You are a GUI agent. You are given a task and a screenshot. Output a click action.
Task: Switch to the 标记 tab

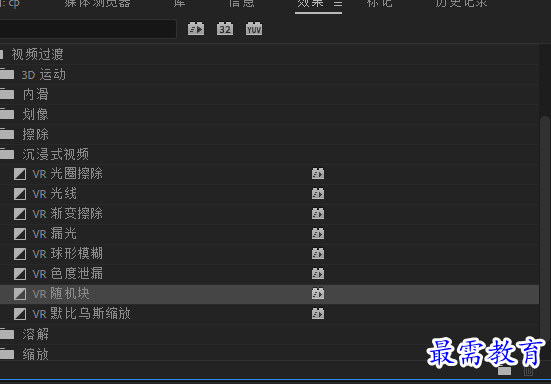(x=380, y=4)
